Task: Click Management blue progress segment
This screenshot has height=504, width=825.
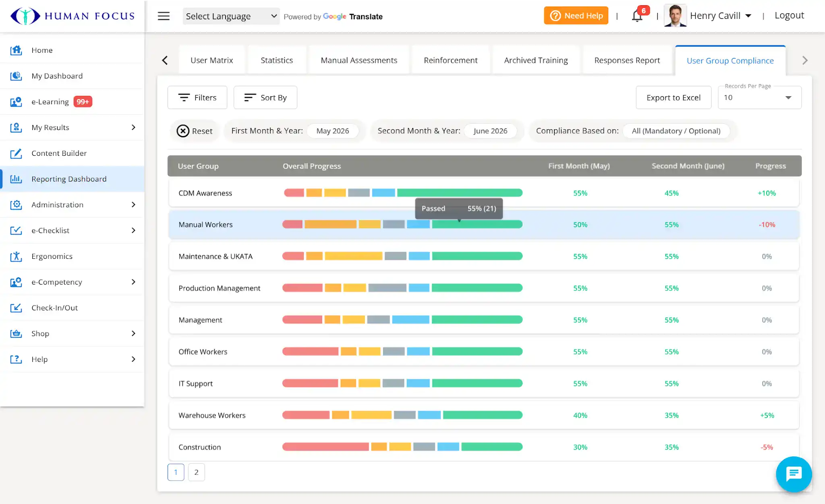Action: point(410,320)
